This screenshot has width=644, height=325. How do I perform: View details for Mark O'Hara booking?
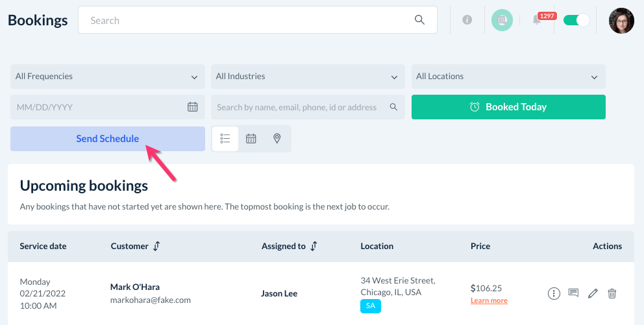pyautogui.click(x=554, y=293)
